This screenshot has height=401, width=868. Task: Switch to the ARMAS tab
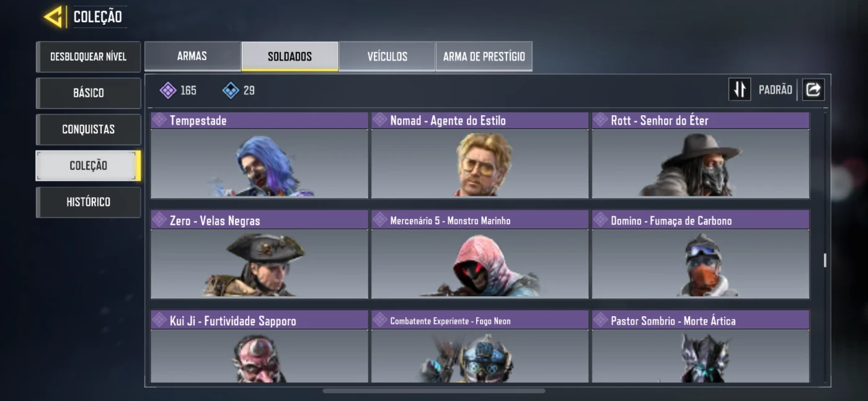click(x=192, y=56)
